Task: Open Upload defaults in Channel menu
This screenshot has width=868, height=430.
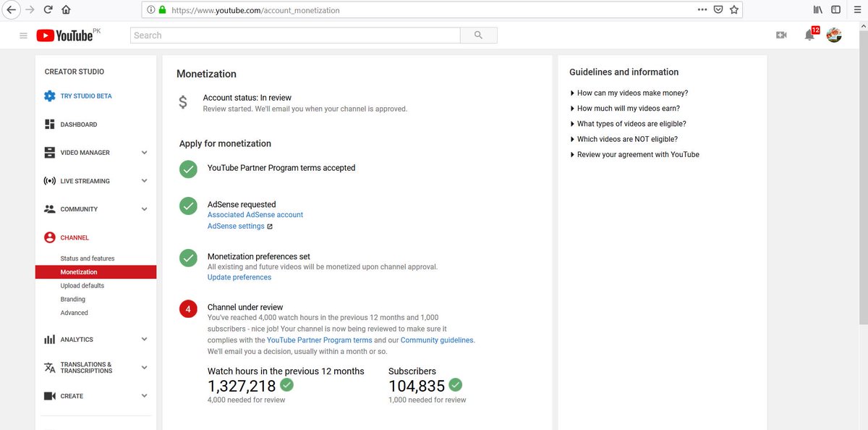Action: (x=82, y=286)
